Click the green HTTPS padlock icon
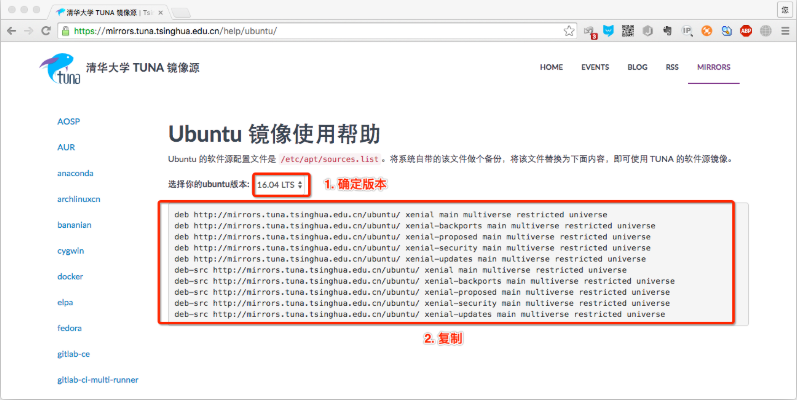This screenshot has height=400, width=797. click(65, 31)
